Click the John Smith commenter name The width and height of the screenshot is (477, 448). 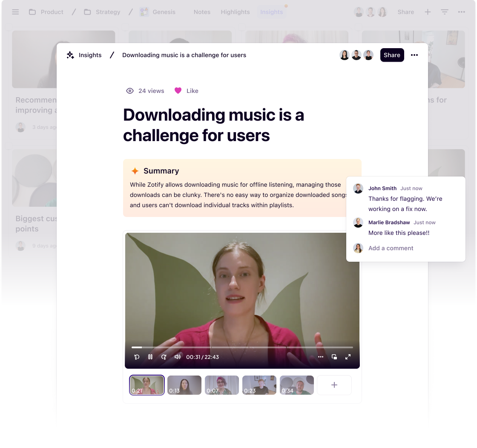click(382, 188)
